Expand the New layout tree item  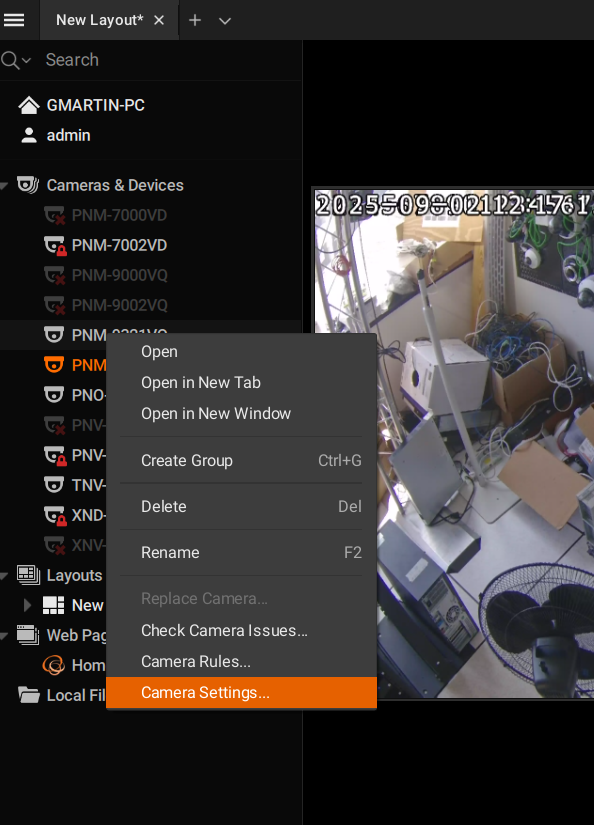(x=27, y=606)
